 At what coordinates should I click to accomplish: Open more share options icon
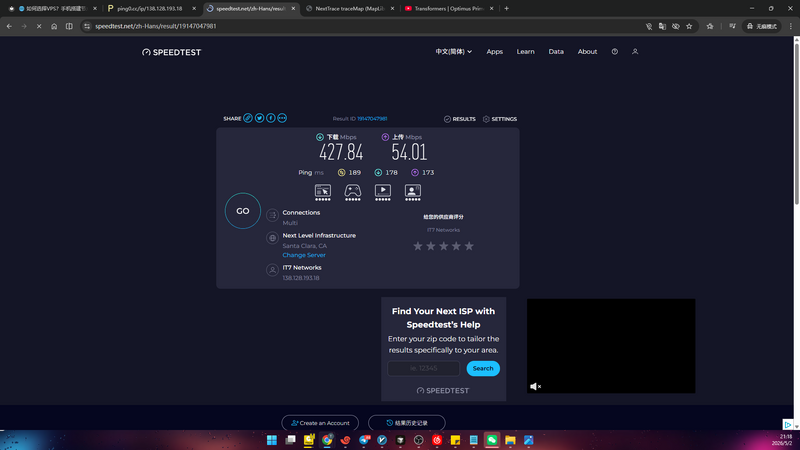(x=282, y=118)
